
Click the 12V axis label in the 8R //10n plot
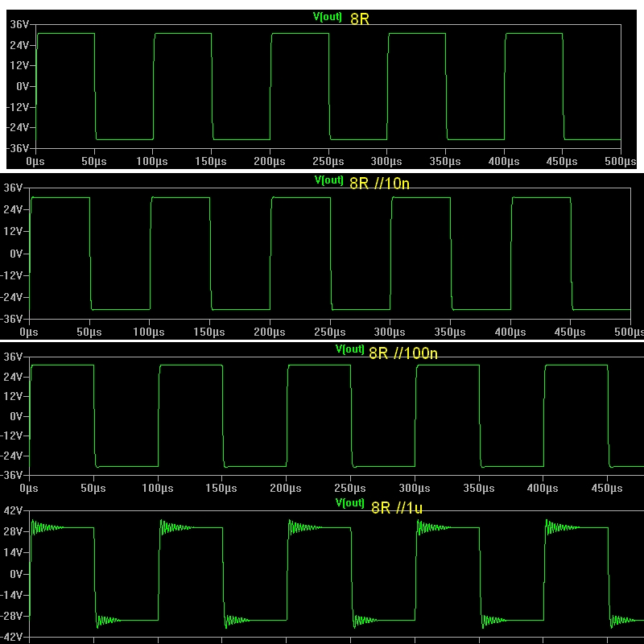[x=13, y=231]
